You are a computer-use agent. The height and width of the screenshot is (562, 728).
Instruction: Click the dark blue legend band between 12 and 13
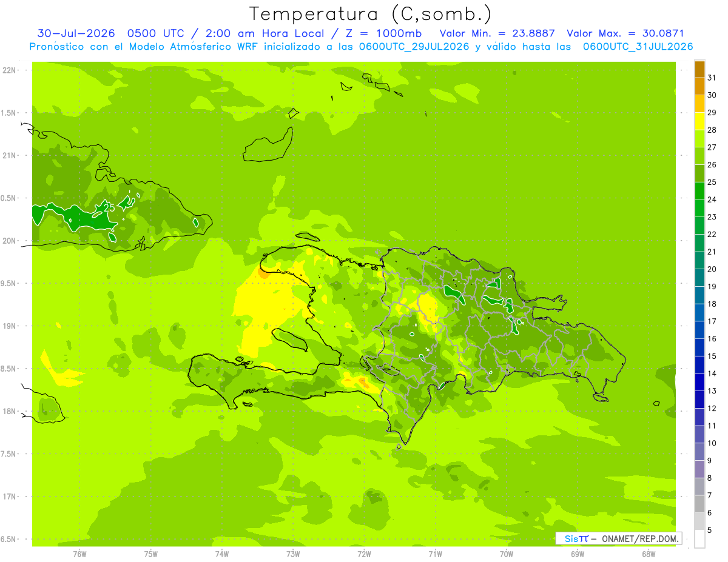click(699, 400)
